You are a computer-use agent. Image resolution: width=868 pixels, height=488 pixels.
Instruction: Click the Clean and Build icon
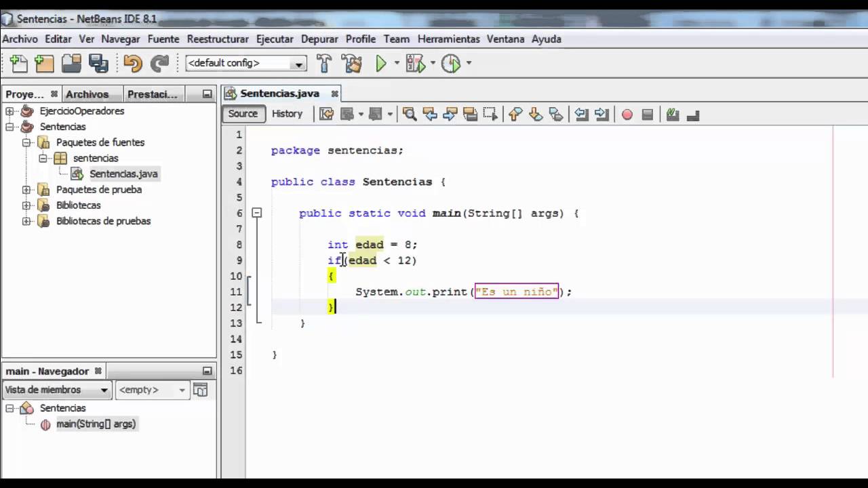352,64
